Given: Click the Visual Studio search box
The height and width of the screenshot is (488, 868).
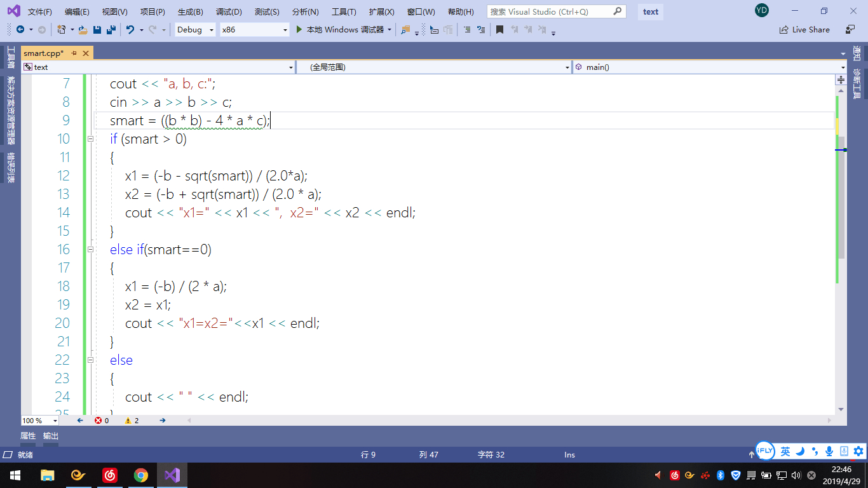Looking at the screenshot, I should 557,11.
